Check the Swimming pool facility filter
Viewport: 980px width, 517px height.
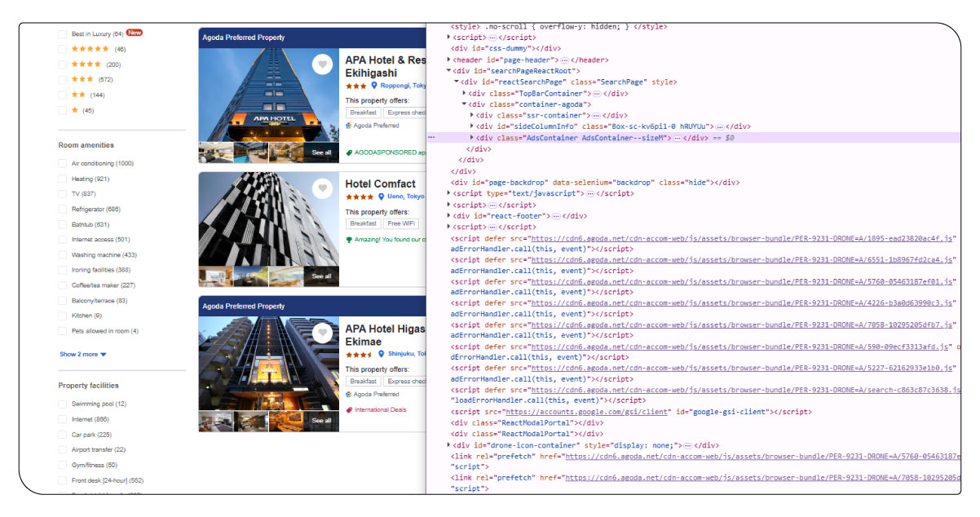pyautogui.click(x=63, y=404)
